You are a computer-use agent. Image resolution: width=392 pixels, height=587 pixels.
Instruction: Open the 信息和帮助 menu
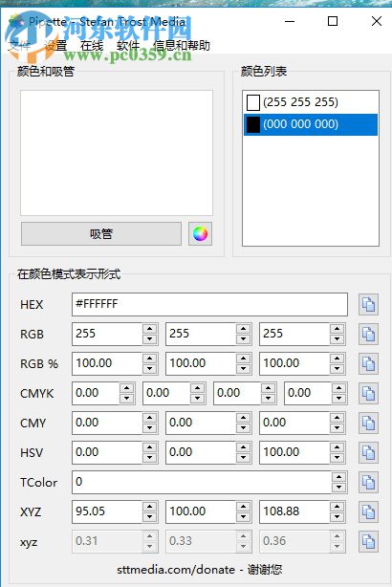click(x=182, y=45)
